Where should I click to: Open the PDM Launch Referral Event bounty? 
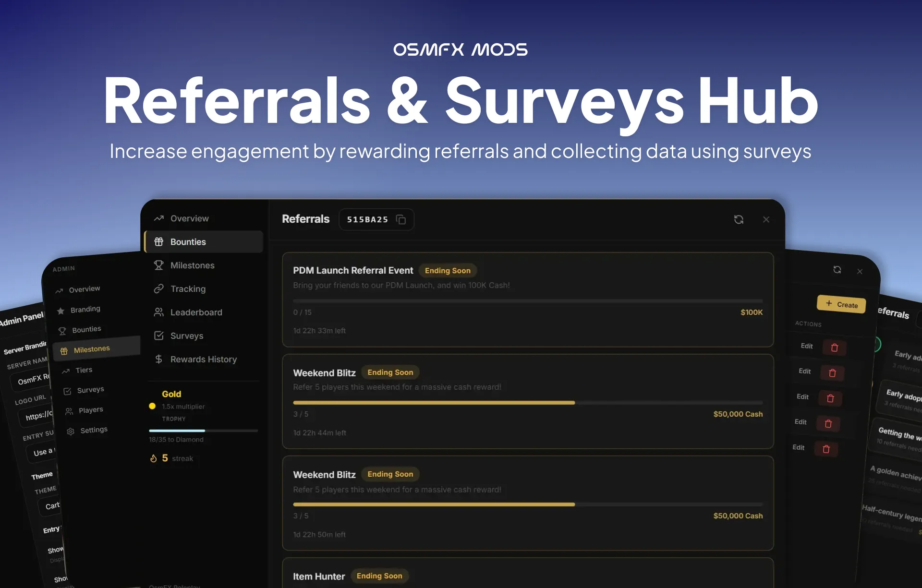click(x=528, y=300)
